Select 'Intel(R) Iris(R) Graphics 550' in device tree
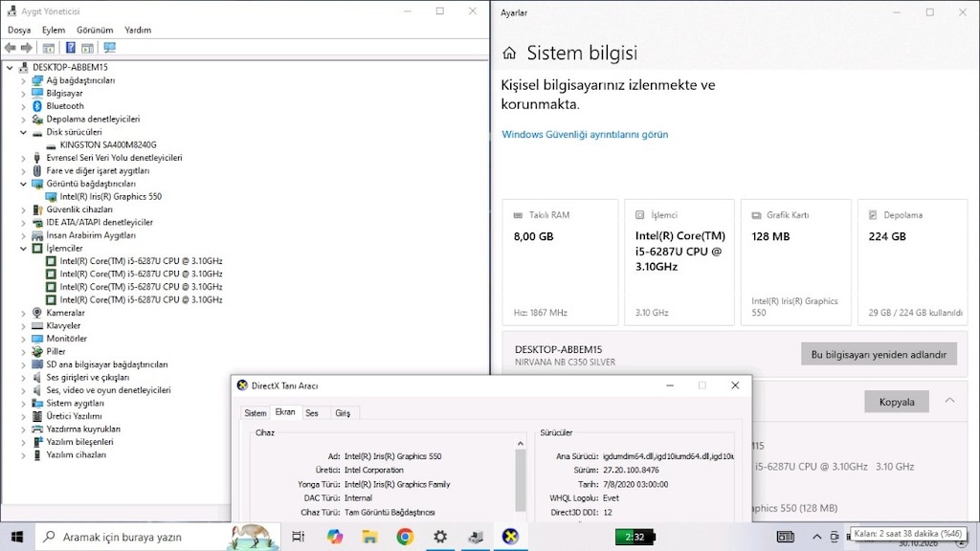The height and width of the screenshot is (551, 980). click(x=111, y=197)
